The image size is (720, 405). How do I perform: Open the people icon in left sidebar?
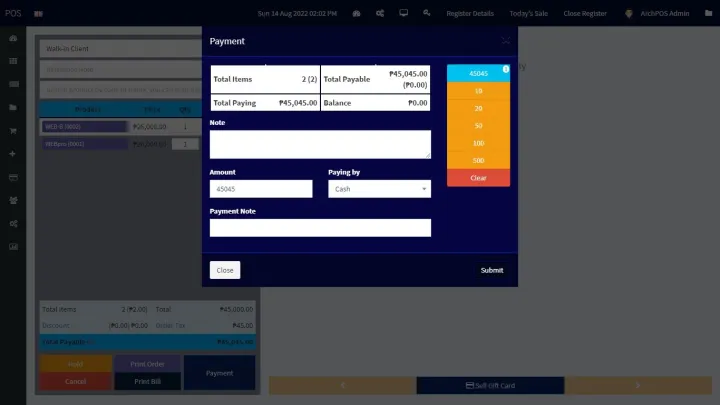point(13,200)
